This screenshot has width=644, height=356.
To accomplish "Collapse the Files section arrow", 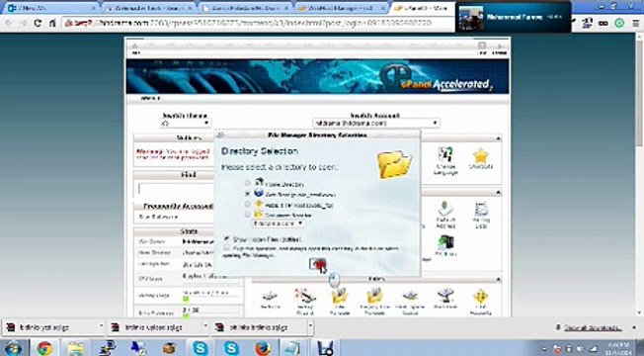I will point(498,280).
